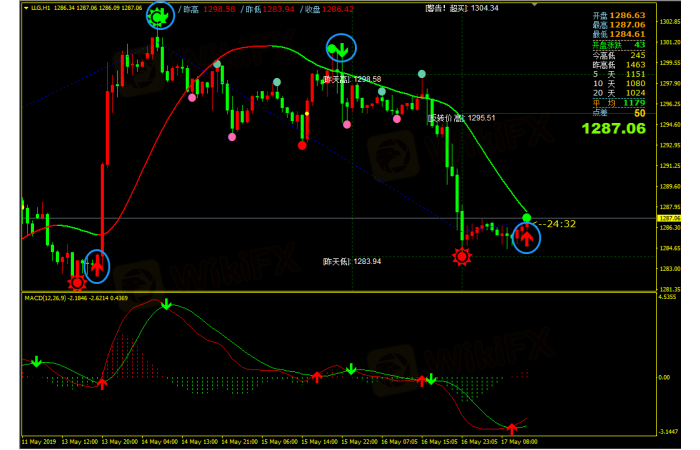
Task: Click the red sun marker at the far-left chart low
Action: (x=76, y=284)
